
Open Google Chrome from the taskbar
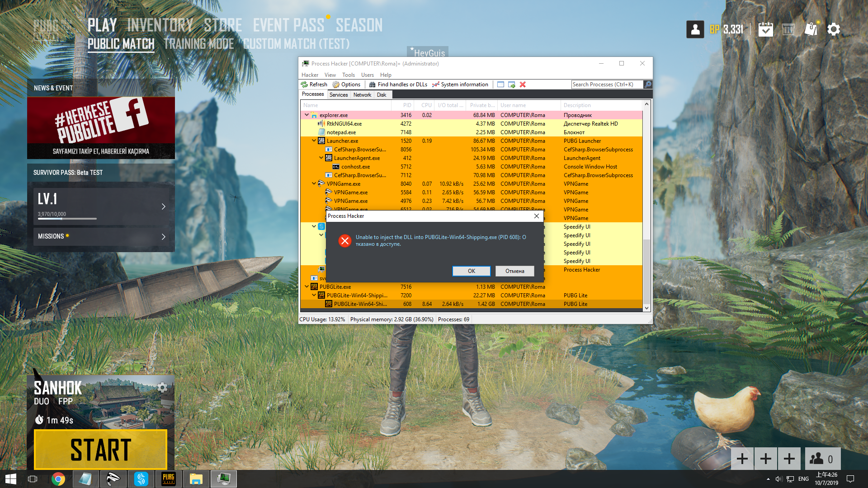(x=58, y=479)
